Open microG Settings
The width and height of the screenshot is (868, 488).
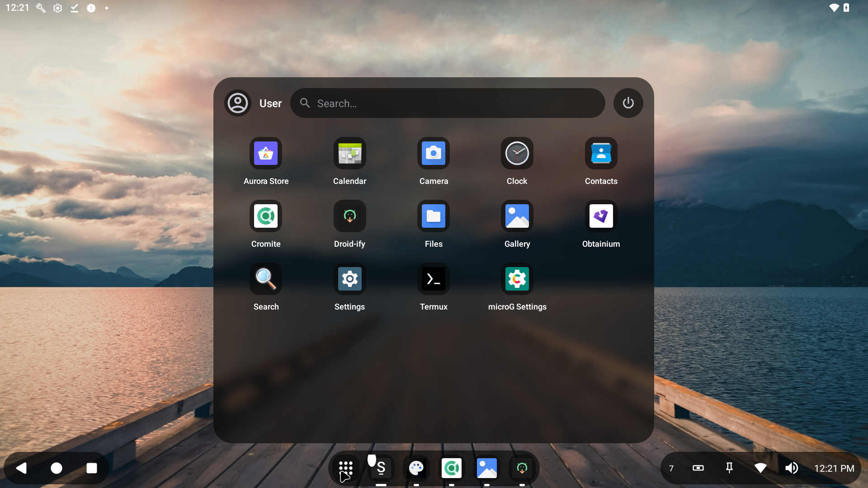[x=517, y=279]
